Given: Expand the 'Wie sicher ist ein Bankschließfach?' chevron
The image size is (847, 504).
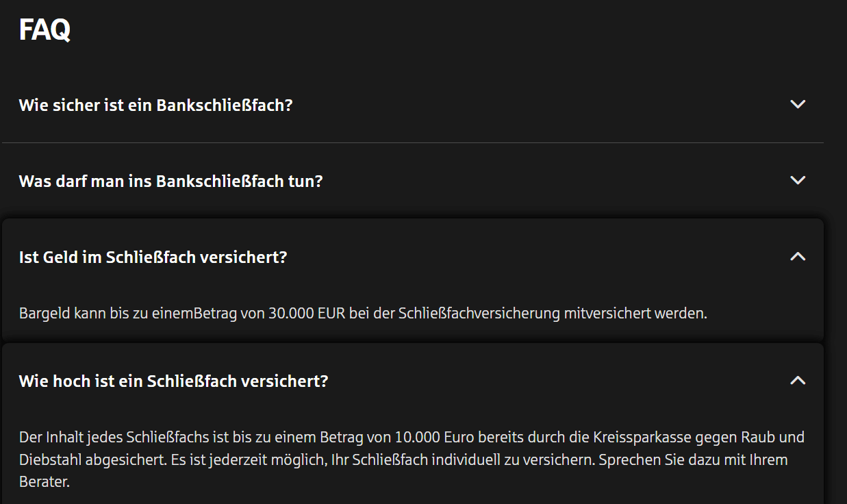Looking at the screenshot, I should point(798,105).
